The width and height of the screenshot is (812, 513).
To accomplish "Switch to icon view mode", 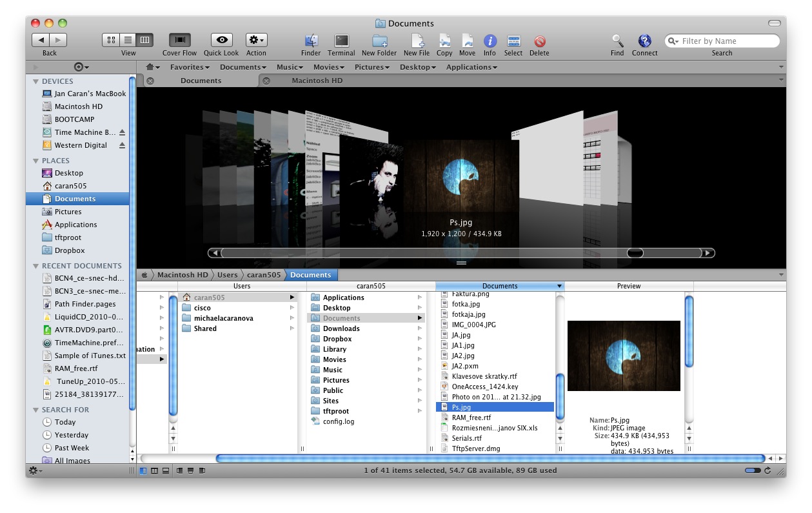I will (111, 40).
